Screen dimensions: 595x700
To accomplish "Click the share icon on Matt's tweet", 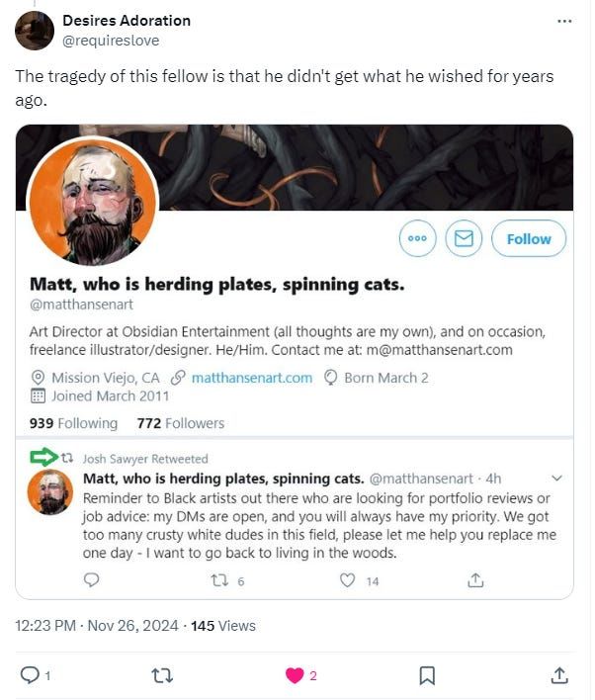I will 475,580.
